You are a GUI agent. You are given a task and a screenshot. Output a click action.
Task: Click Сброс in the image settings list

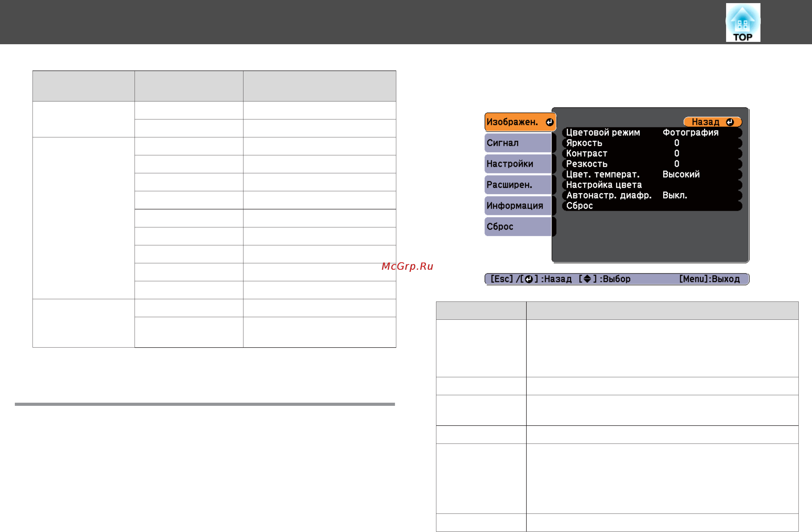click(652, 206)
